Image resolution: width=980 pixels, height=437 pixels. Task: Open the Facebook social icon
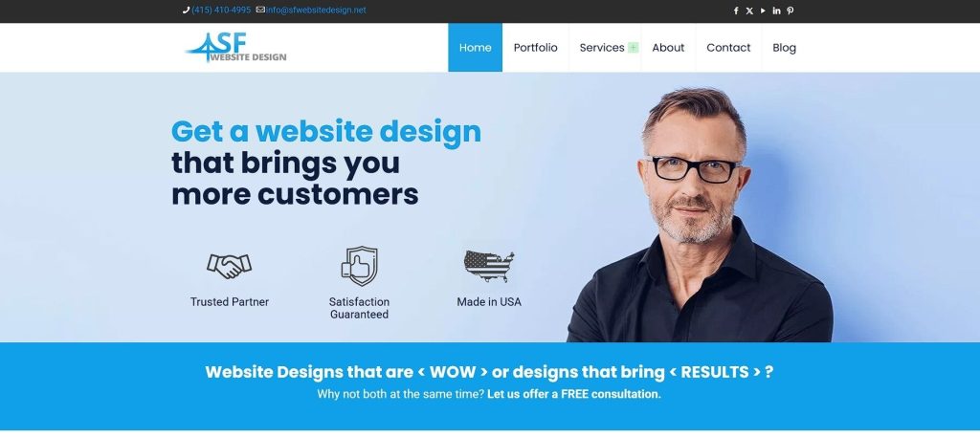click(x=736, y=11)
